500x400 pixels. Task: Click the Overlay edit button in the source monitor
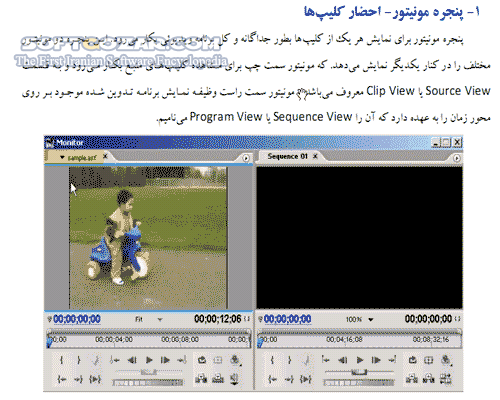(218, 379)
